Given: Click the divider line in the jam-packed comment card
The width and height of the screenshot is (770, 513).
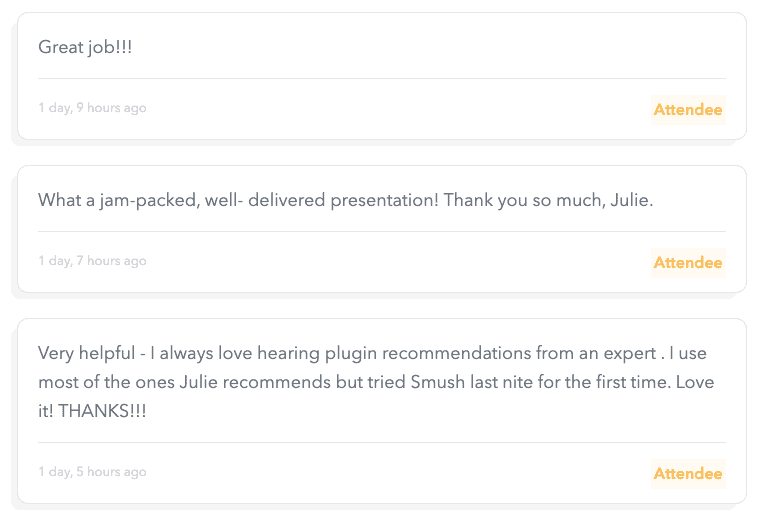Looking at the screenshot, I should [381, 231].
